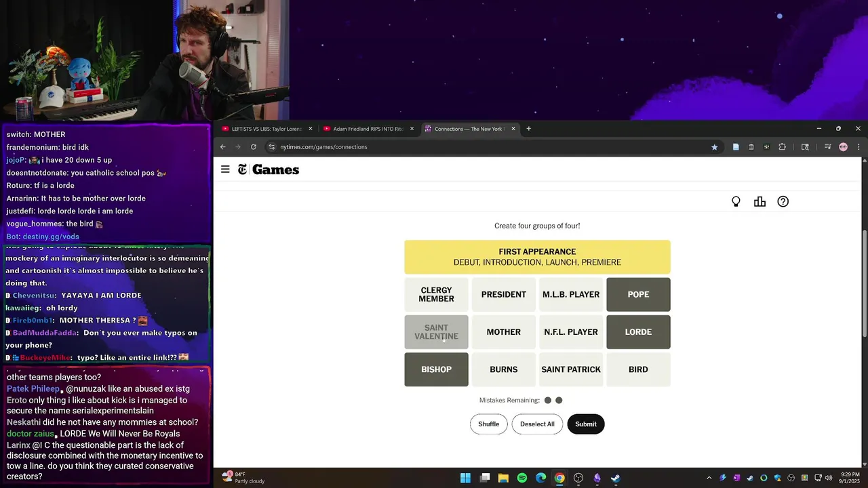This screenshot has height=488, width=868.
Task: Close the Connections tab
Action: pyautogui.click(x=513, y=129)
